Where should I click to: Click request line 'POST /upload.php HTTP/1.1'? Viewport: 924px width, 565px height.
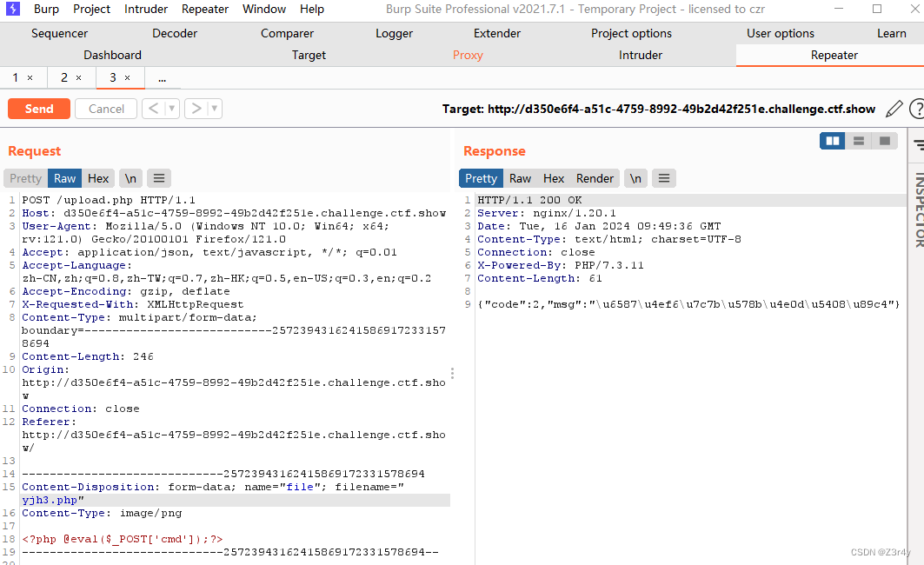[109, 200]
